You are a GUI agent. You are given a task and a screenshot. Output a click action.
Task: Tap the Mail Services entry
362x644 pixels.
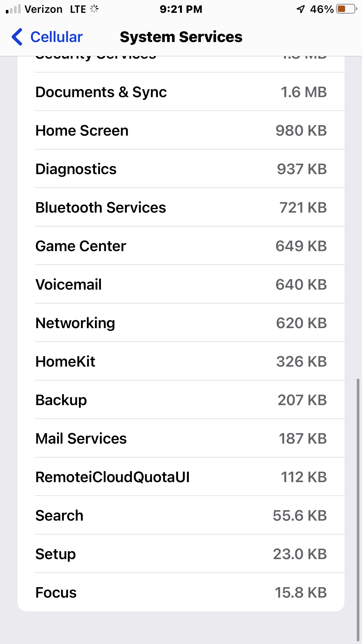181,439
